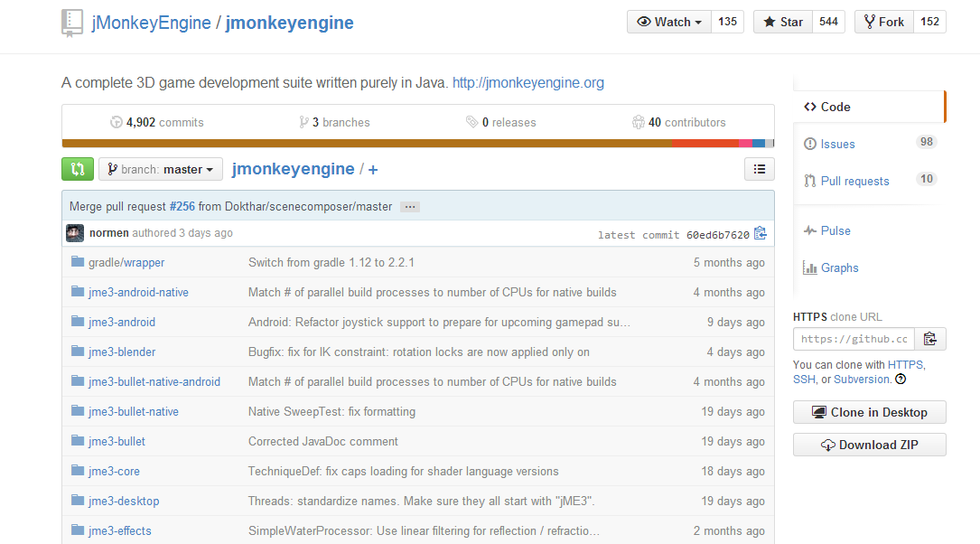980x544 pixels.
Task: Click the green compare and review button
Action: pos(78,169)
